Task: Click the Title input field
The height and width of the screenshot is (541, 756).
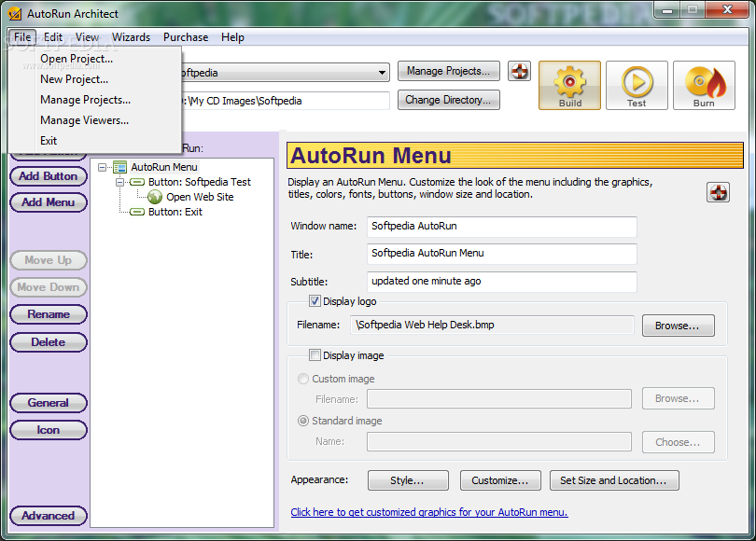Action: pyautogui.click(x=501, y=254)
